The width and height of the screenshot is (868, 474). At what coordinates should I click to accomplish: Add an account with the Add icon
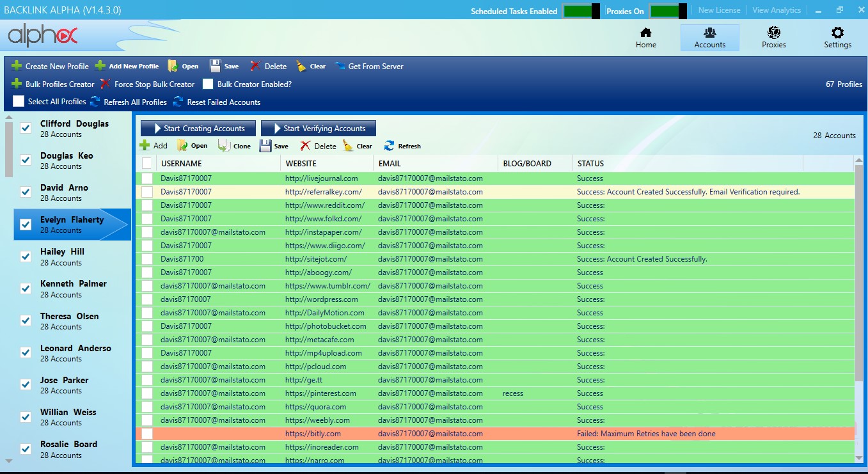click(145, 146)
